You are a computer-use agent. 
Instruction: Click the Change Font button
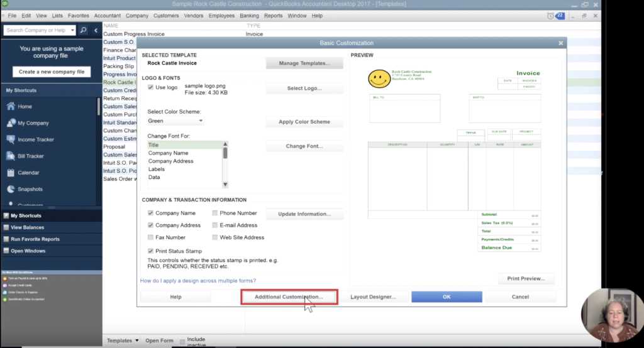tap(304, 146)
